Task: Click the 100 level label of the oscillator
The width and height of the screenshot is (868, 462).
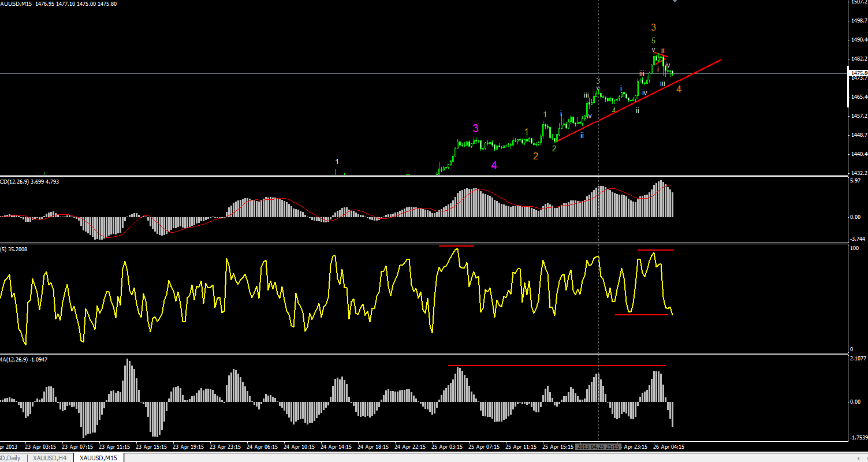Action: pos(855,248)
